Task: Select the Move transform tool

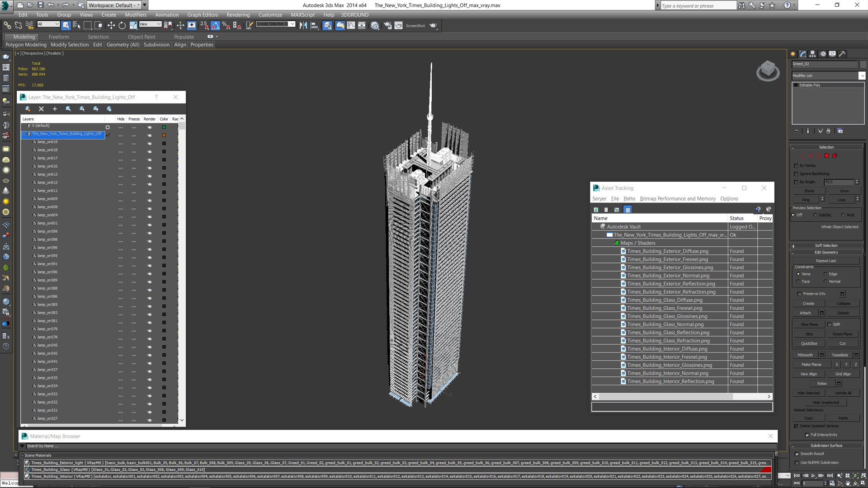Action: click(111, 26)
